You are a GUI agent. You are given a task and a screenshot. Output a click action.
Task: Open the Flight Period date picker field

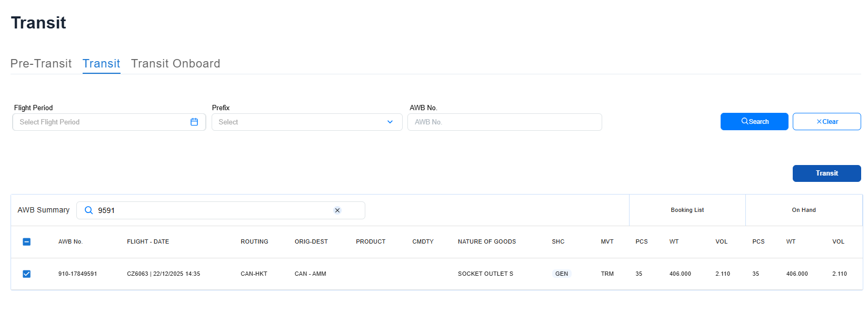tap(103, 122)
